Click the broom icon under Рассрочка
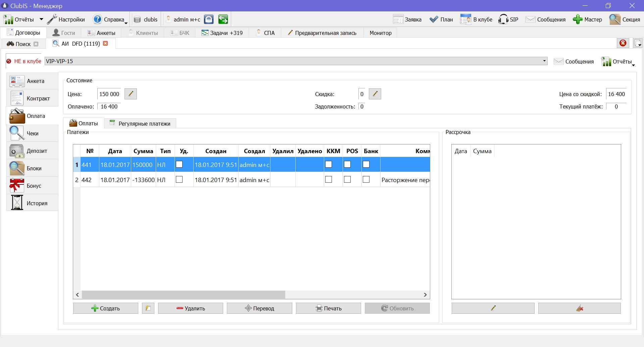This screenshot has width=644, height=347. tap(580, 308)
